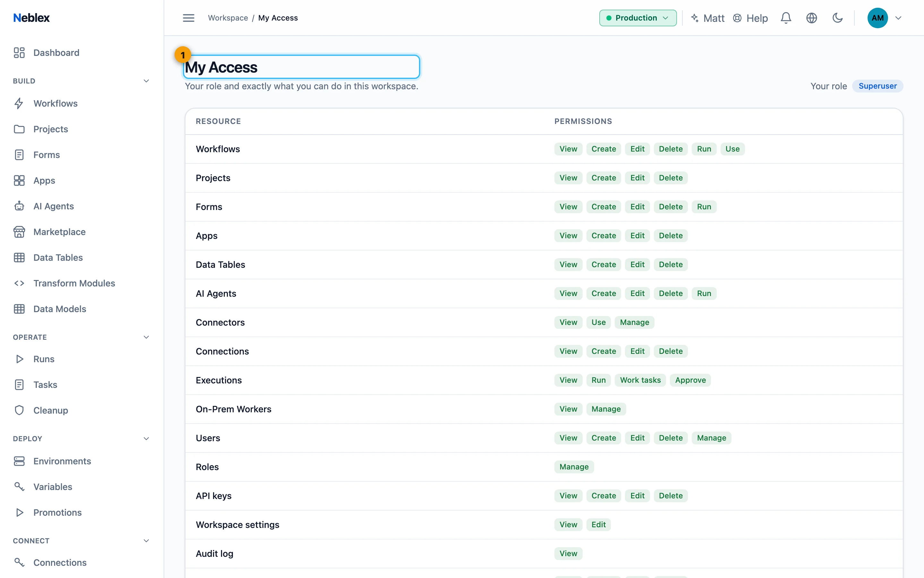The height and width of the screenshot is (578, 924).
Task: Click the Data Models icon in sidebar
Action: [19, 309]
